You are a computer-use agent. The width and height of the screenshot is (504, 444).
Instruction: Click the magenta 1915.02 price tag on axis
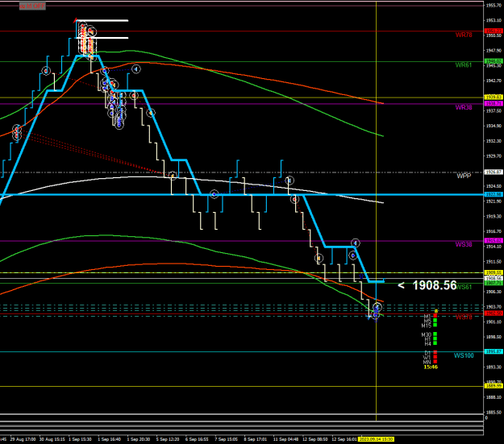point(494,241)
